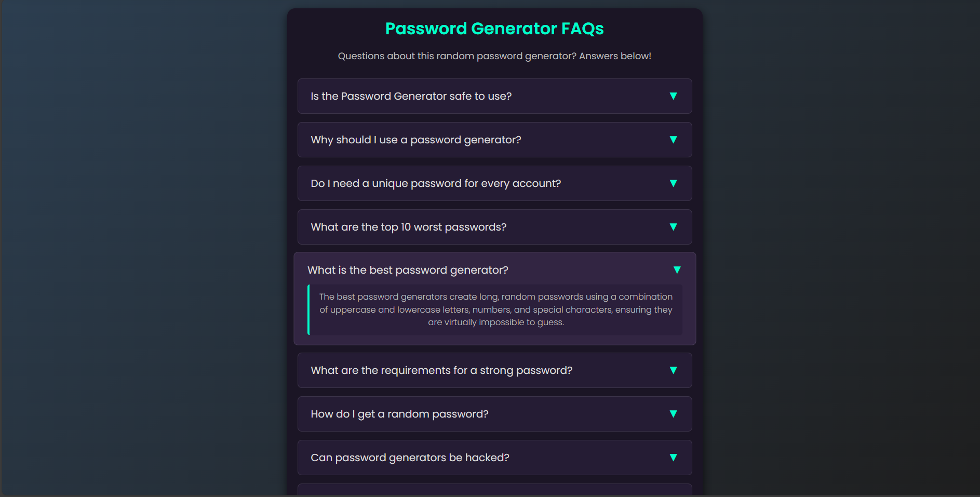This screenshot has height=497, width=980.
Task: Open 'Is the Password Generator safe to use?' question
Action: click(494, 96)
